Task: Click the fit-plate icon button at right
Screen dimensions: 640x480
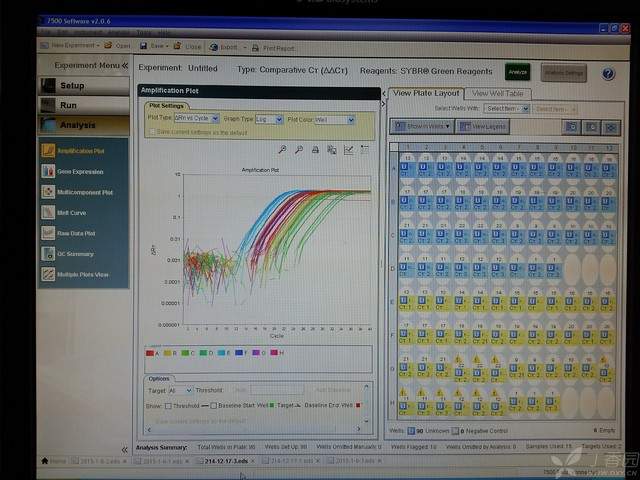Action: point(611,128)
